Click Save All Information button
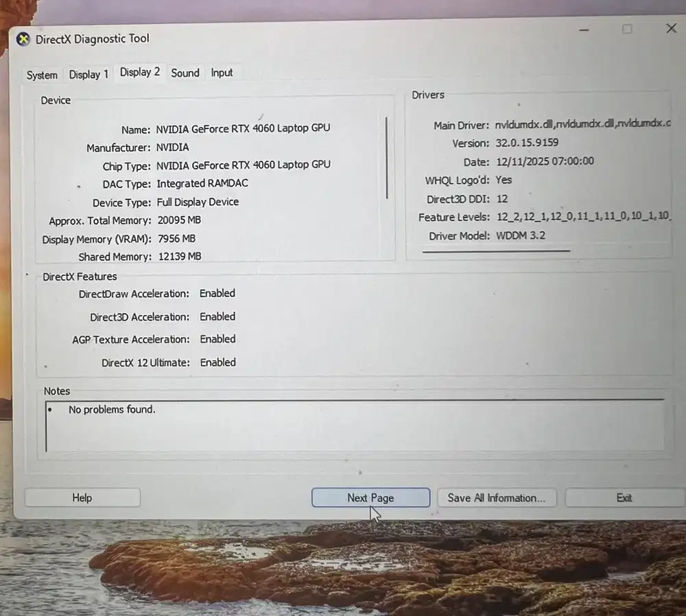Viewport: 686px width, 616px height. point(496,498)
